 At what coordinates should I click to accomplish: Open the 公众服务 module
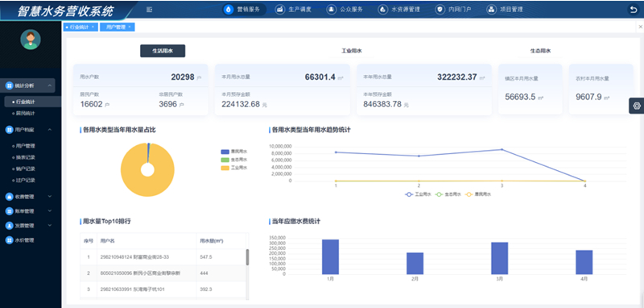click(345, 10)
